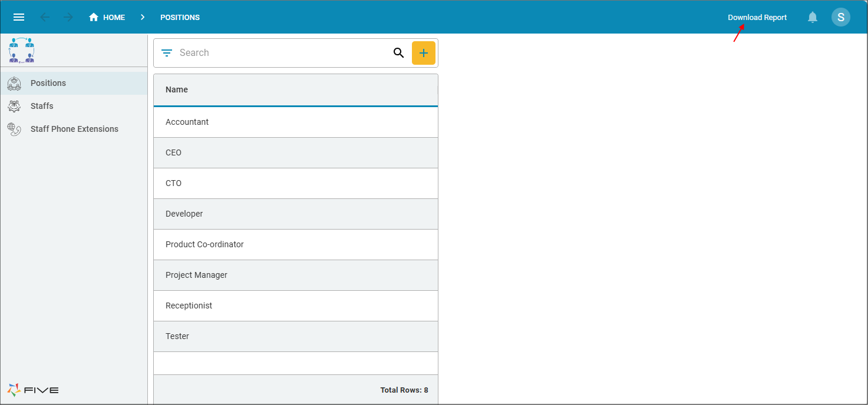Click the Positions breadcrumb

tap(180, 17)
